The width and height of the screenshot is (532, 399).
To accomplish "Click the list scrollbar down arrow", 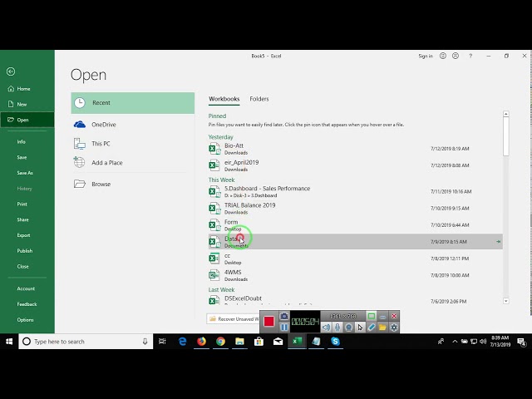I will pyautogui.click(x=506, y=301).
